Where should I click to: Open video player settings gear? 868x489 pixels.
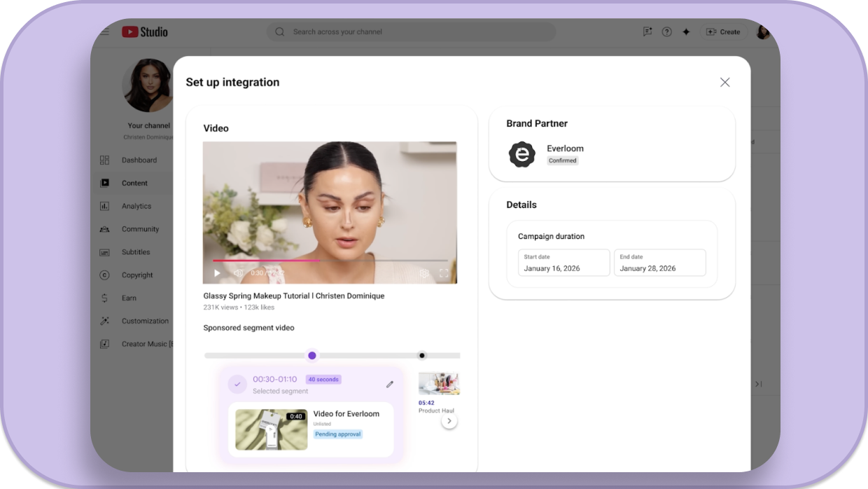[423, 274]
